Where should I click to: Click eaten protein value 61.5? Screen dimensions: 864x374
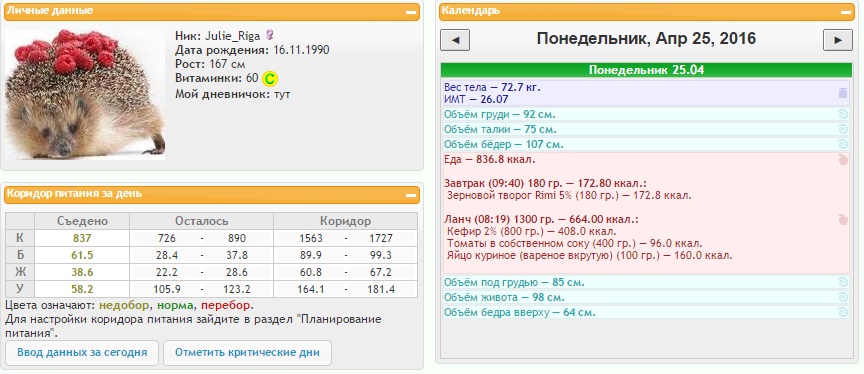point(82,256)
